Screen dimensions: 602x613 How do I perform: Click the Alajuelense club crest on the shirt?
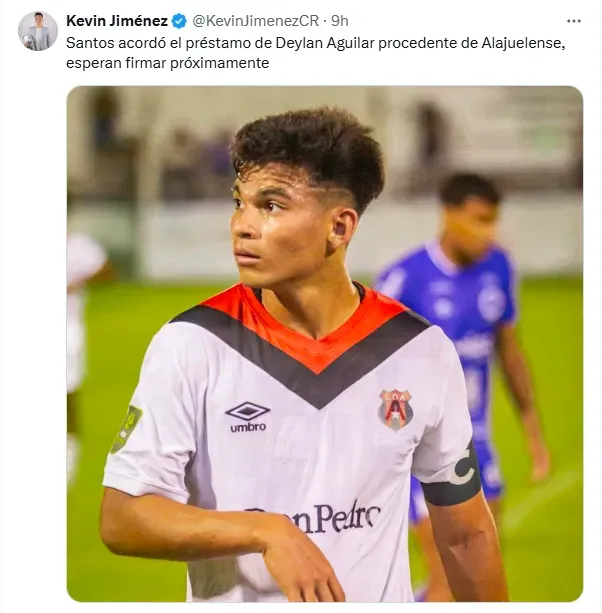(x=396, y=409)
